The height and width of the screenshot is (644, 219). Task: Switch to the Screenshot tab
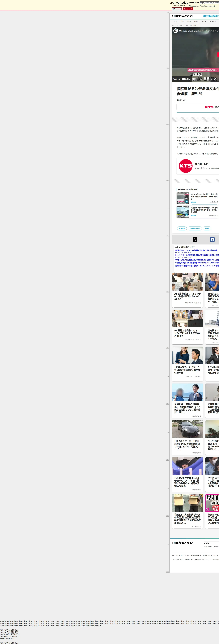(x=188, y=9)
